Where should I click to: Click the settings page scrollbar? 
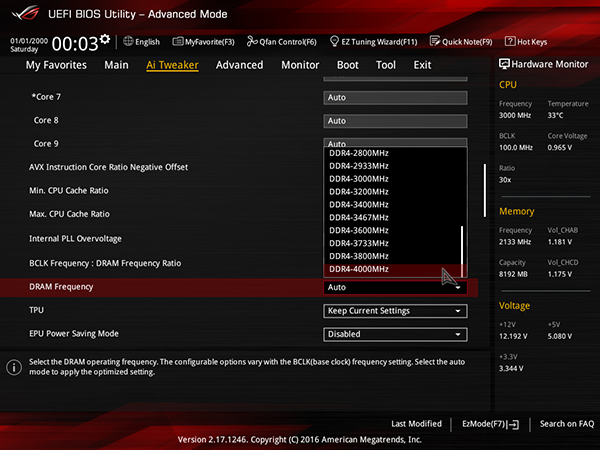pos(485,190)
